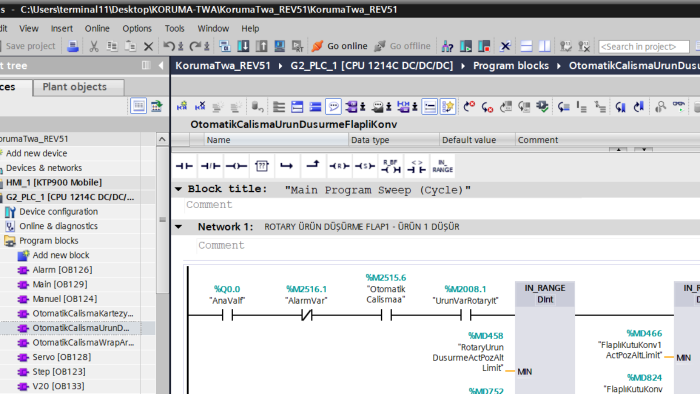Switch to Plant objects tab
Image resolution: width=700 pixels, height=394 pixels.
pyautogui.click(x=78, y=87)
